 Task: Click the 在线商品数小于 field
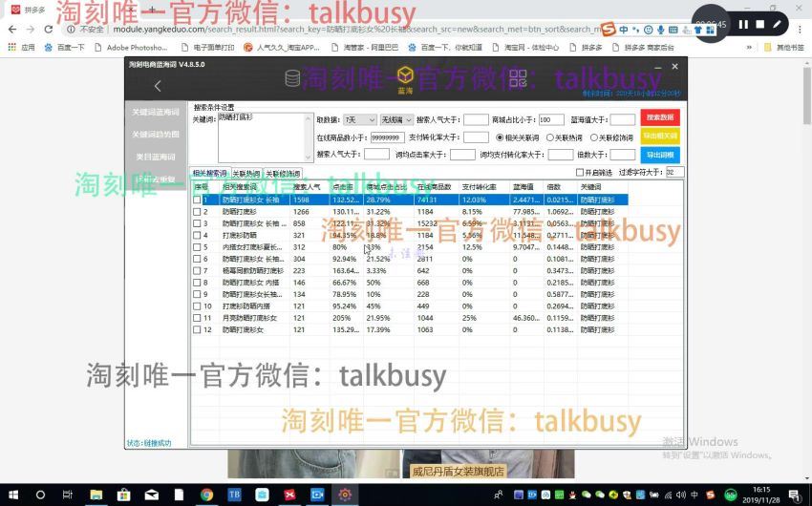click(387, 137)
